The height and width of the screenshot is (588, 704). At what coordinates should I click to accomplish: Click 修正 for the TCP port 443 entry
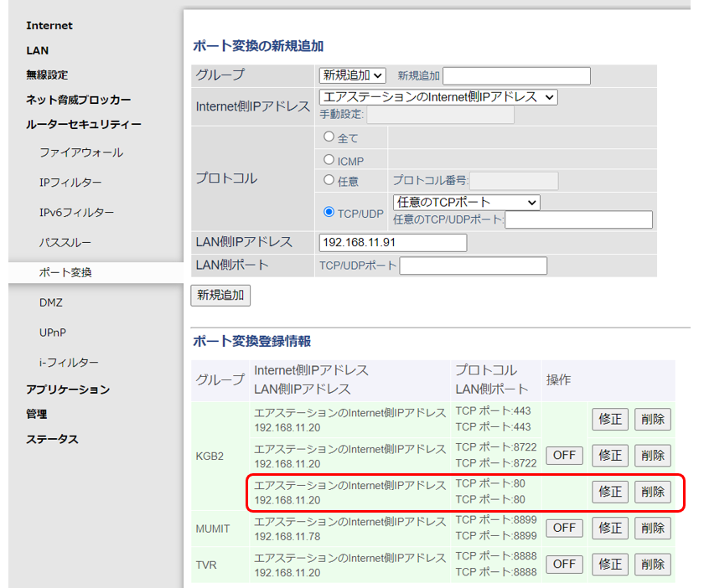(x=610, y=420)
